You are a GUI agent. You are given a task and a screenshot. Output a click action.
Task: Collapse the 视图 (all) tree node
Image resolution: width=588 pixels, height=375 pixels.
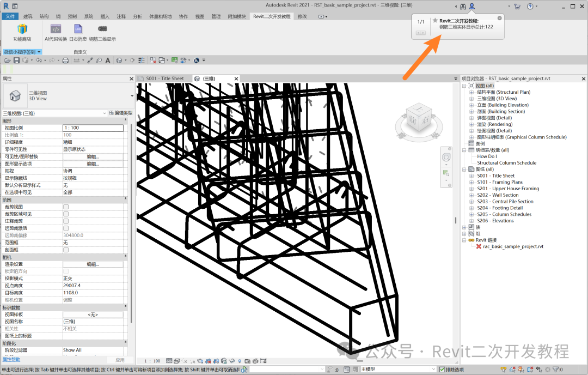pyautogui.click(x=464, y=86)
